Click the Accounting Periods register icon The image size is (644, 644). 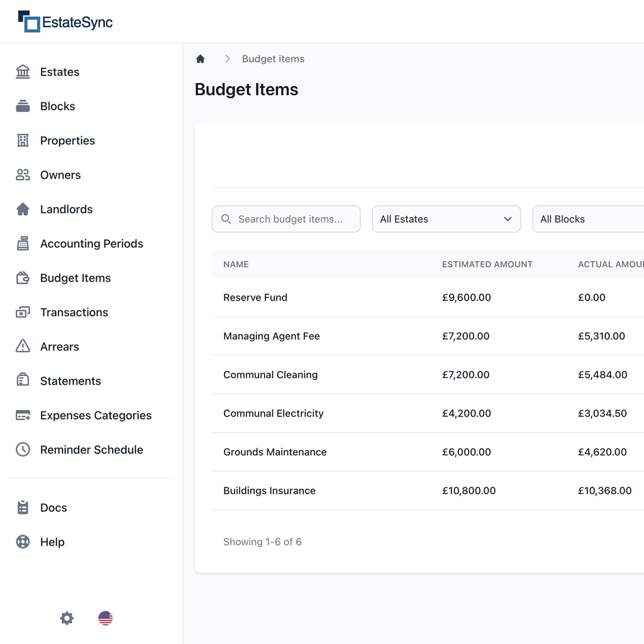23,243
